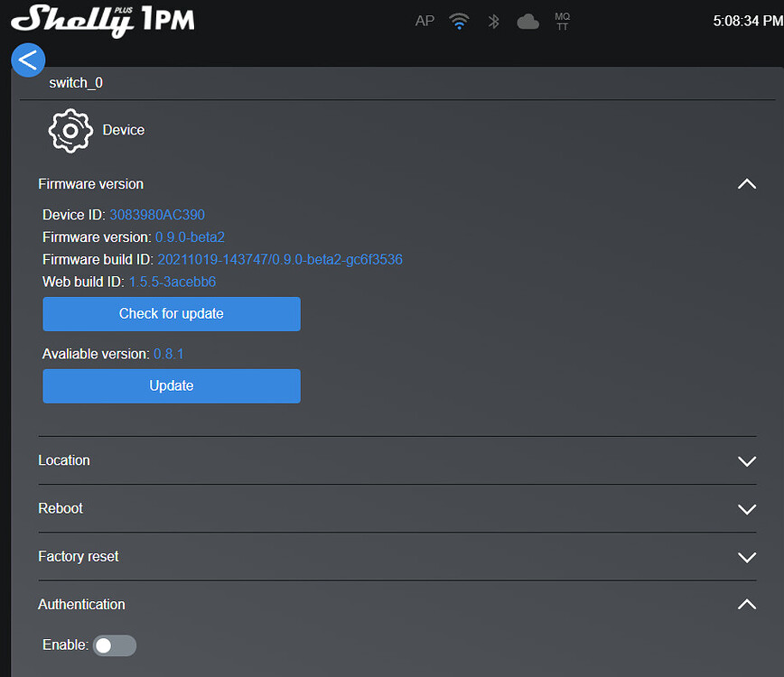This screenshot has height=677, width=784.
Task: Enable the Authentication toggle switch
Action: (x=114, y=645)
